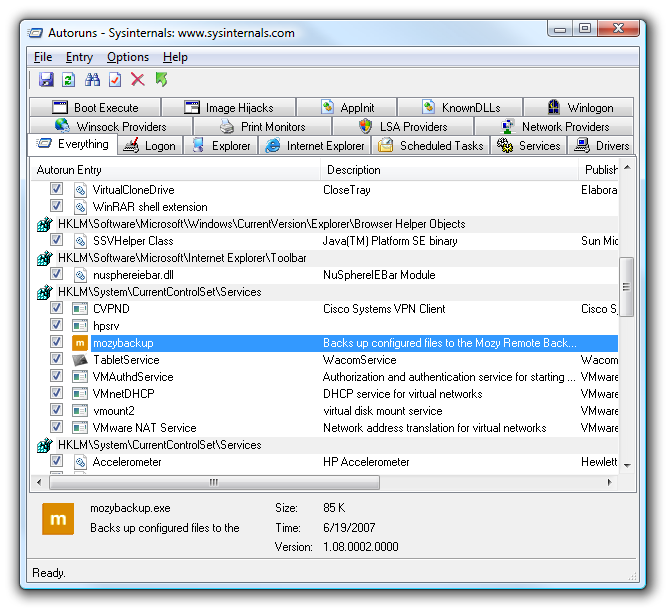Disable the VMware NAT Service checkbox
Screen dimensions: 668x616
coord(57,428)
